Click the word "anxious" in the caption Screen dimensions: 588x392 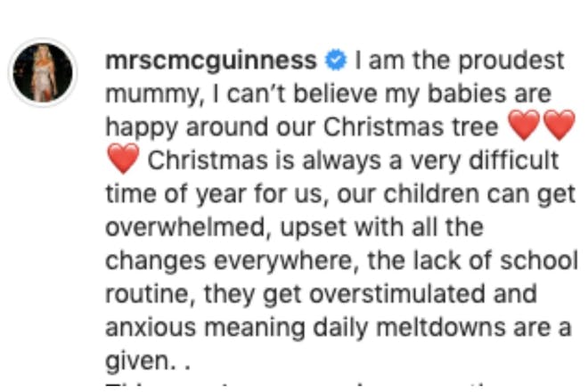coord(151,328)
